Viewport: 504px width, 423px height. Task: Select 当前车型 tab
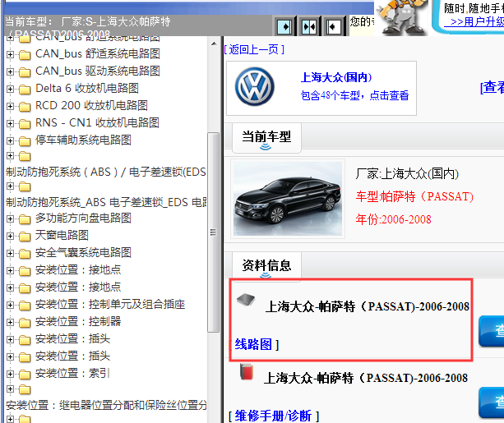(x=266, y=137)
